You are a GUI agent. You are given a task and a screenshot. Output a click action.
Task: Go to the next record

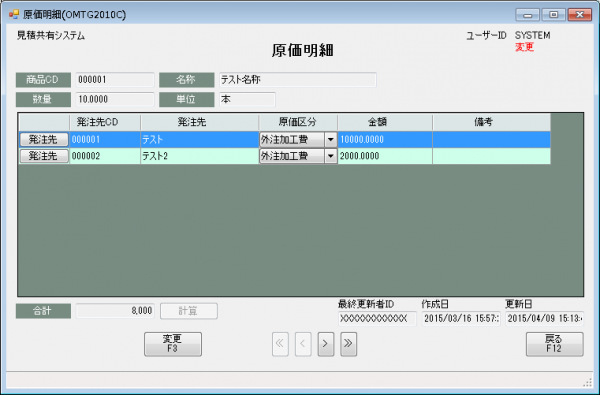[326, 344]
